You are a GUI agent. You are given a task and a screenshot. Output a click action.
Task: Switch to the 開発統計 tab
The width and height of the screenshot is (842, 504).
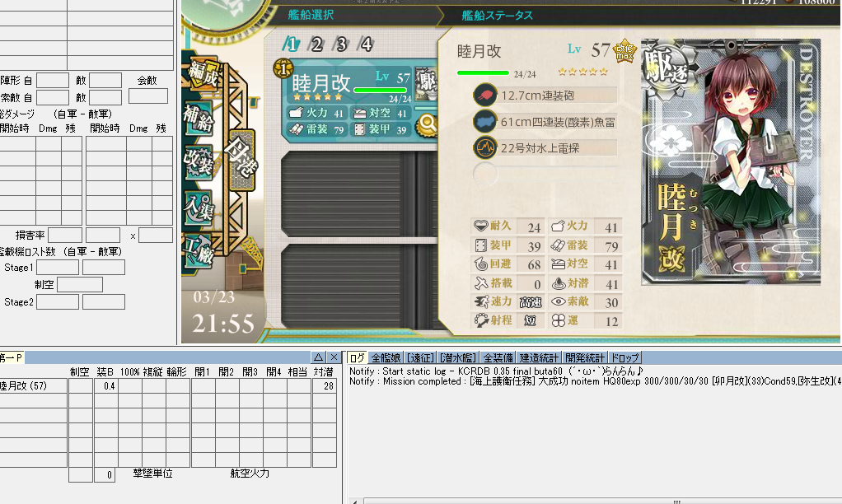tap(585, 358)
